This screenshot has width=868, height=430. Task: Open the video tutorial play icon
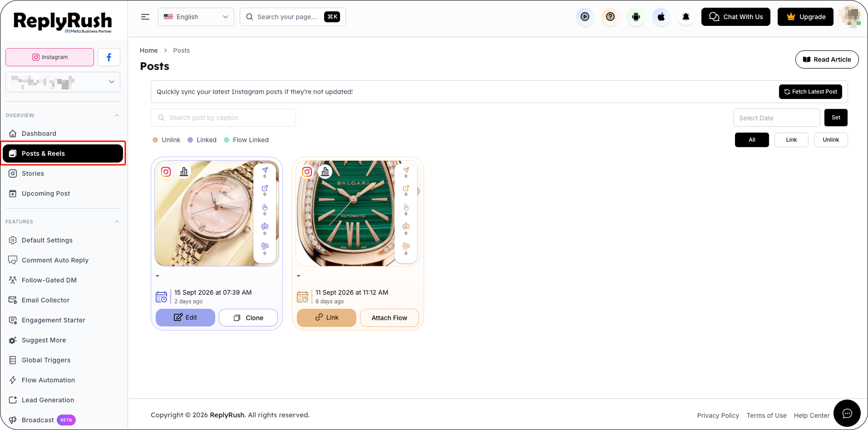pos(585,17)
